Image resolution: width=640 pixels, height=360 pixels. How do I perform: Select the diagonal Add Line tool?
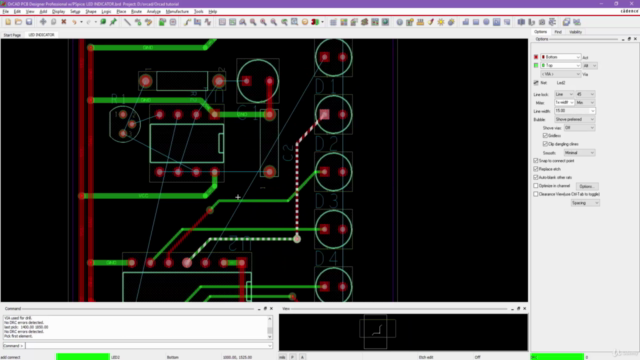tap(127, 22)
